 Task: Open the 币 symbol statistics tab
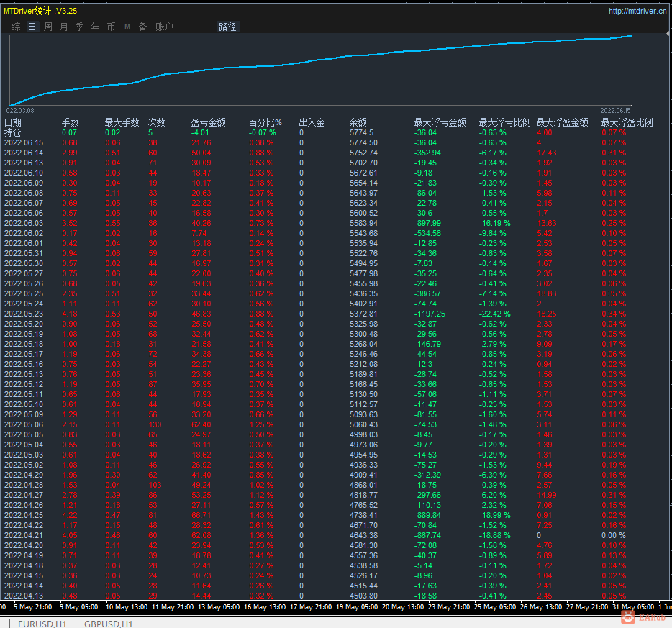(111, 27)
